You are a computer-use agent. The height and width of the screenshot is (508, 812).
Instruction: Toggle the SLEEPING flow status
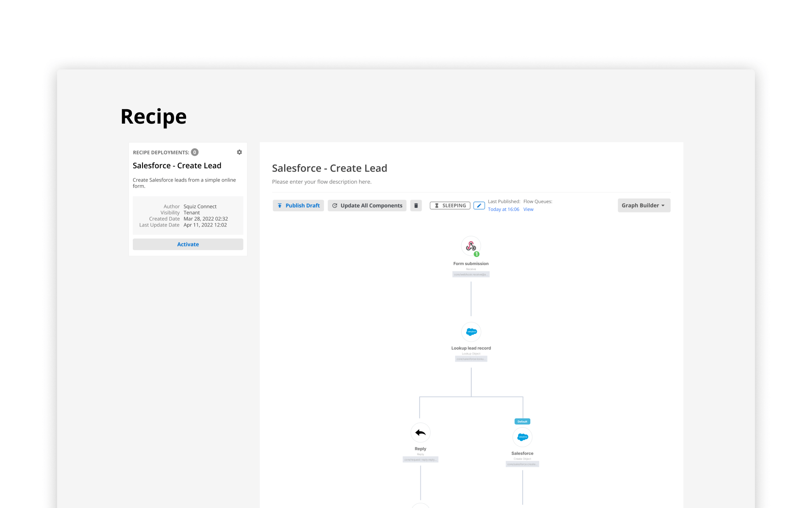pyautogui.click(x=450, y=205)
